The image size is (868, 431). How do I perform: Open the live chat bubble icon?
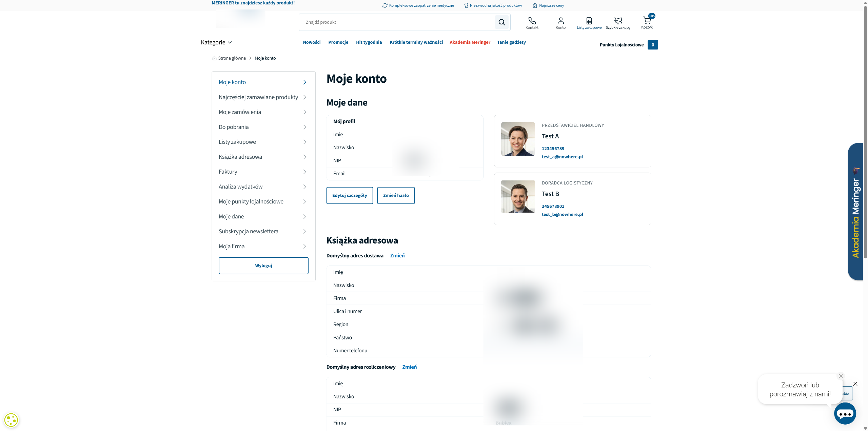[845, 414]
